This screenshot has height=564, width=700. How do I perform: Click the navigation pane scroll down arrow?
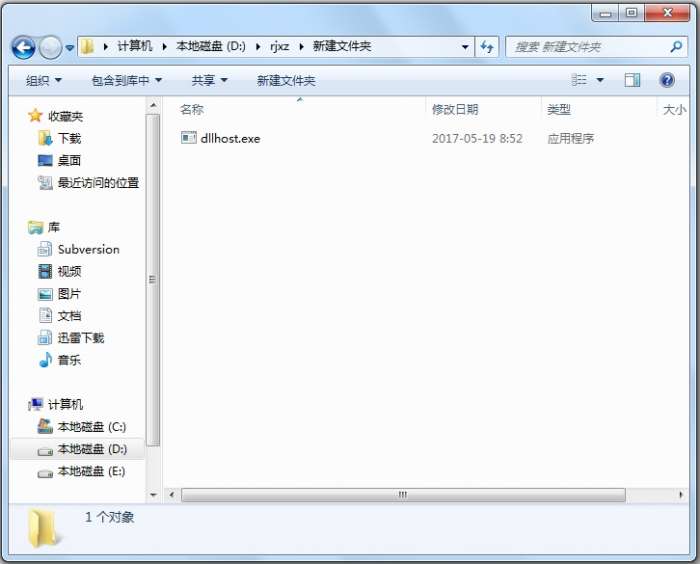(153, 495)
